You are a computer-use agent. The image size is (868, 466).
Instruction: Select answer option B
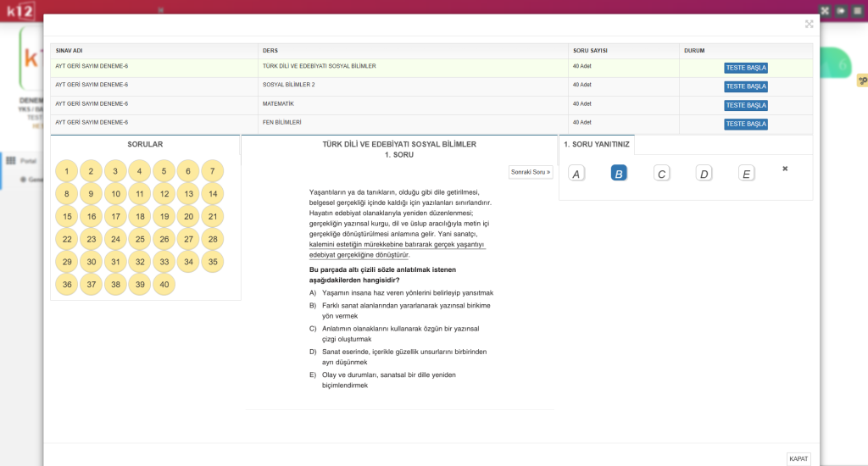pos(619,174)
